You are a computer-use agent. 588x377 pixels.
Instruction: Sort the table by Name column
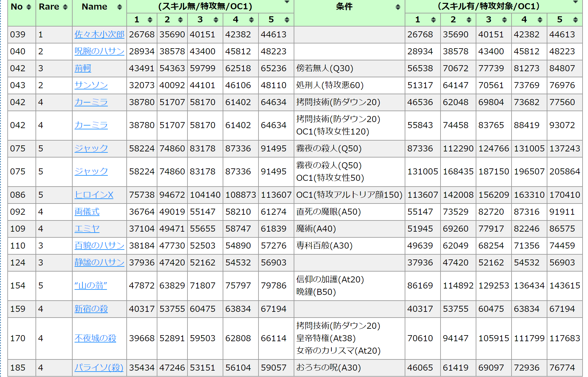pos(119,7)
